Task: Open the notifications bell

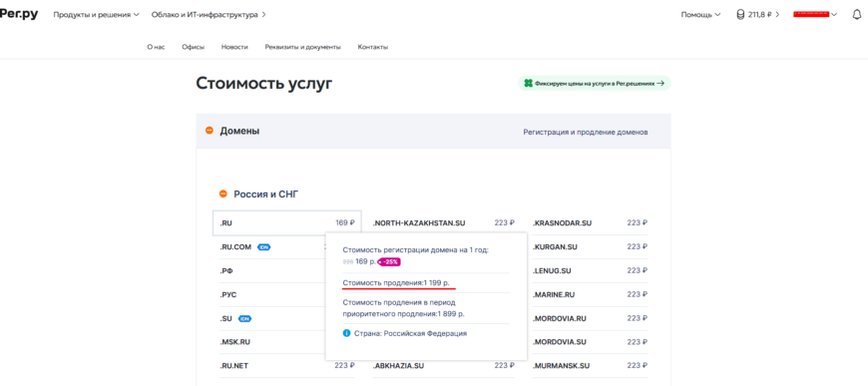Action: point(856,15)
